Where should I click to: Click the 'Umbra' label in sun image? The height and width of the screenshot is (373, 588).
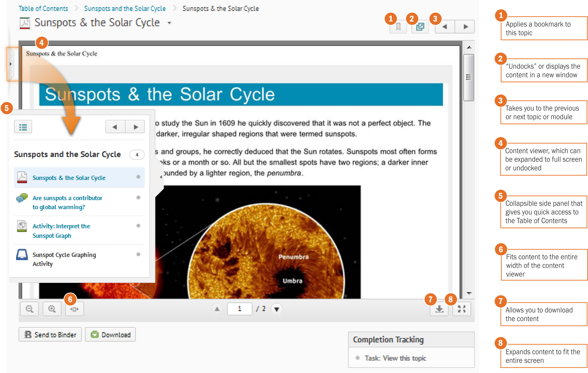pos(293,281)
